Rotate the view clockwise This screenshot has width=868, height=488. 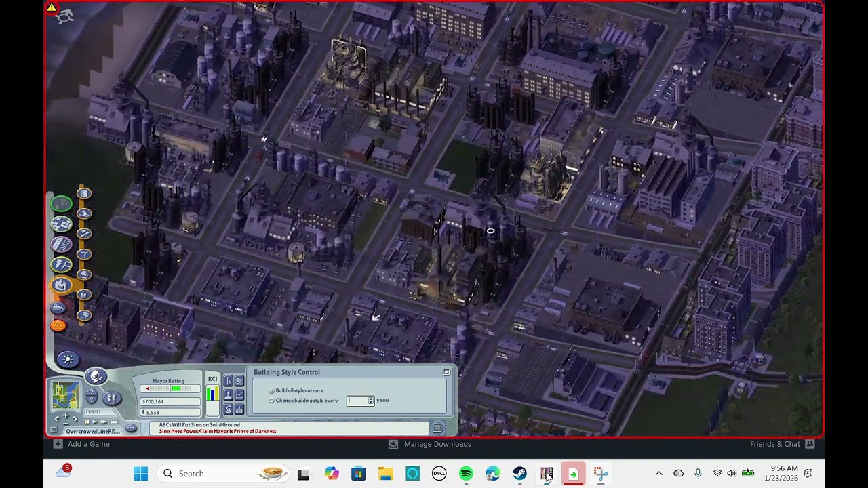(x=75, y=418)
